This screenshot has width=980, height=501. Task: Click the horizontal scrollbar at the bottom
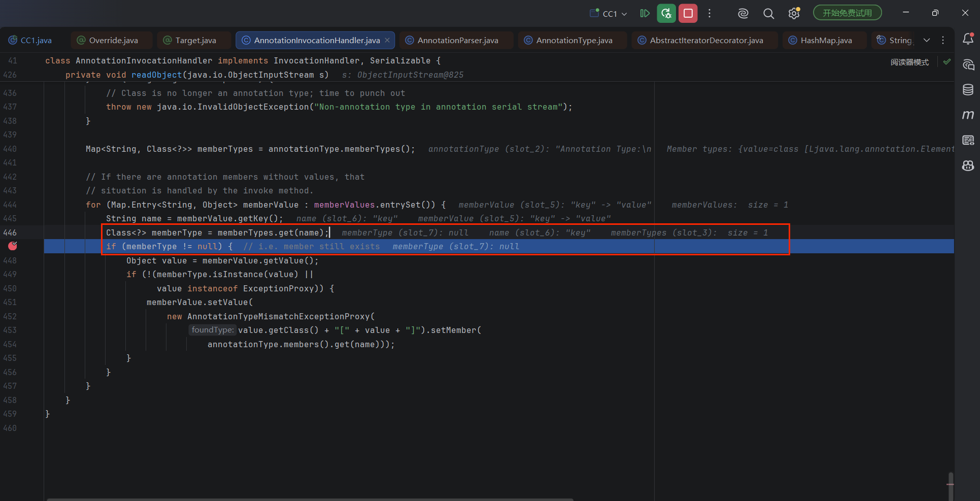point(310,499)
